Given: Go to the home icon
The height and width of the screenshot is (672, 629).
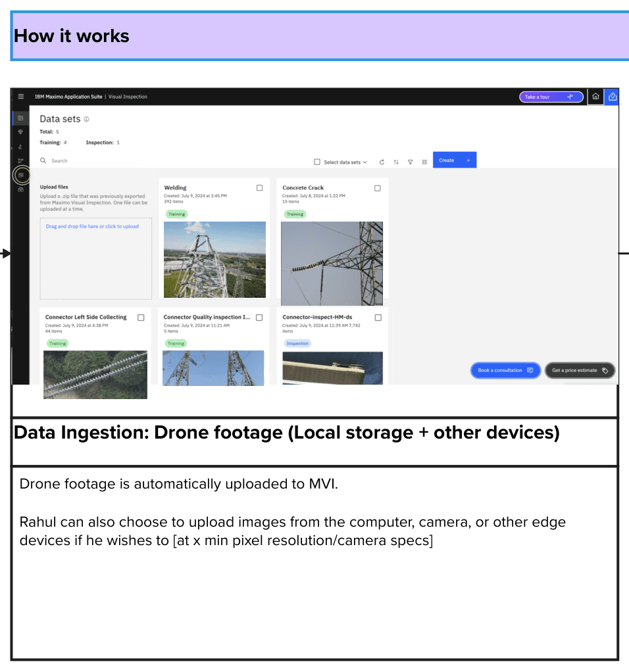Looking at the screenshot, I should tap(595, 97).
